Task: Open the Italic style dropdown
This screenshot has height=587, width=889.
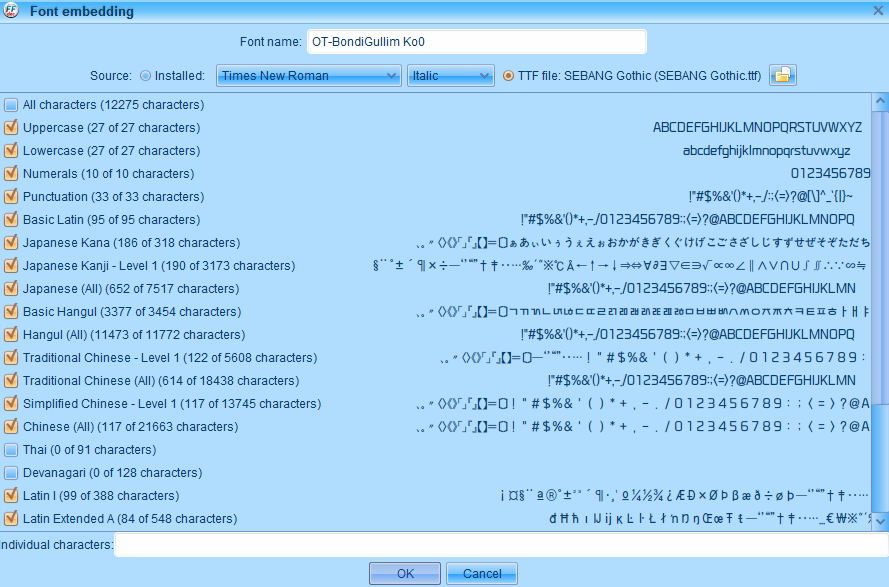Action: click(x=451, y=75)
